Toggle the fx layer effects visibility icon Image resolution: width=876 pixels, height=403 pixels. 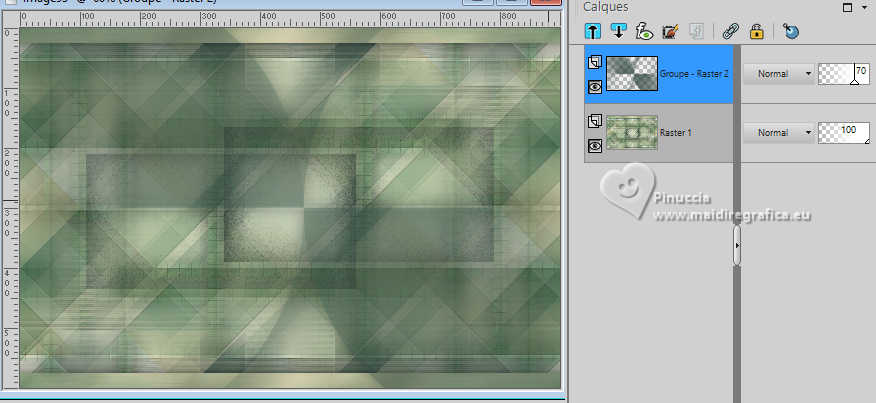tap(644, 31)
